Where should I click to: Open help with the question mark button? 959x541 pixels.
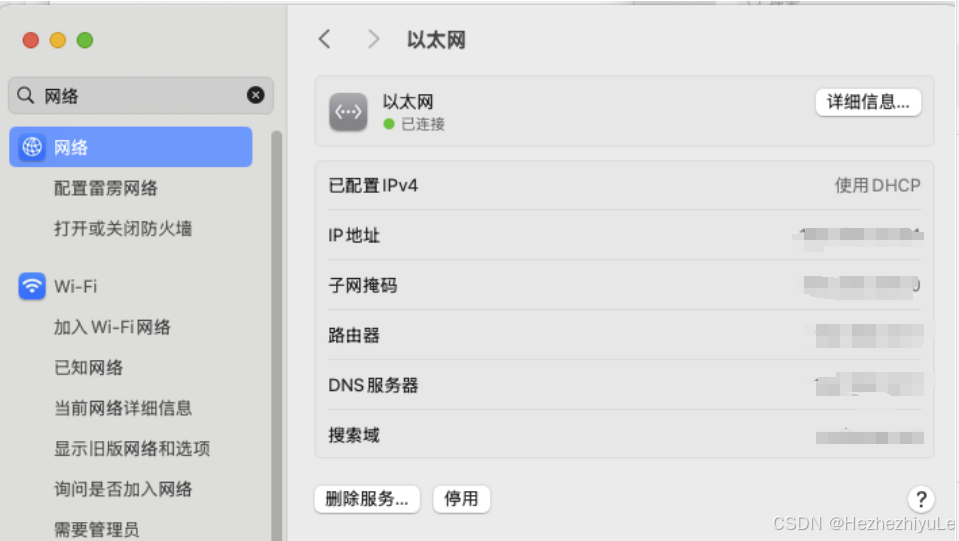coord(921,499)
